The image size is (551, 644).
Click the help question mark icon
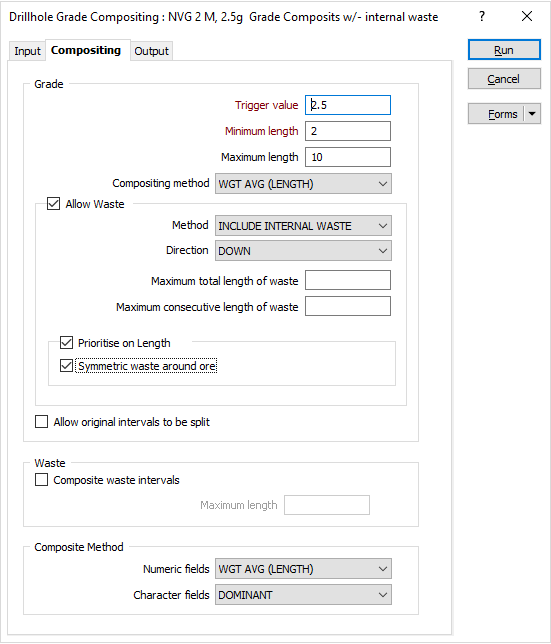click(482, 16)
